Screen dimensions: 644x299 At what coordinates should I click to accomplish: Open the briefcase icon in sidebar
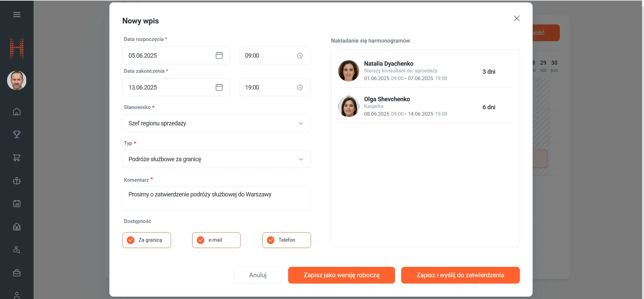tap(17, 273)
